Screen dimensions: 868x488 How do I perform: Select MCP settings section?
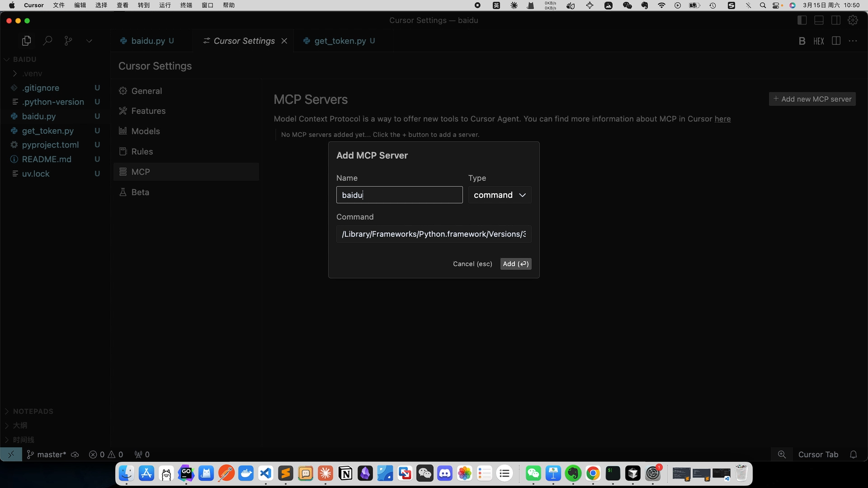[x=186, y=172]
